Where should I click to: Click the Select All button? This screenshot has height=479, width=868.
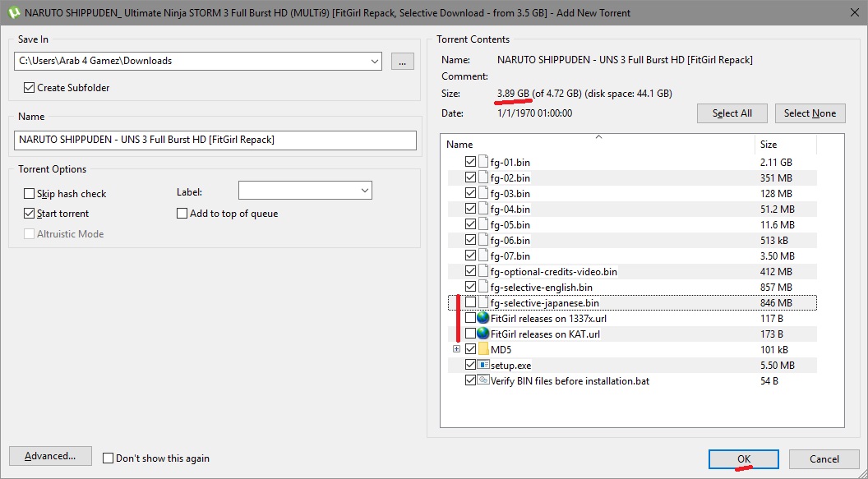pos(732,113)
